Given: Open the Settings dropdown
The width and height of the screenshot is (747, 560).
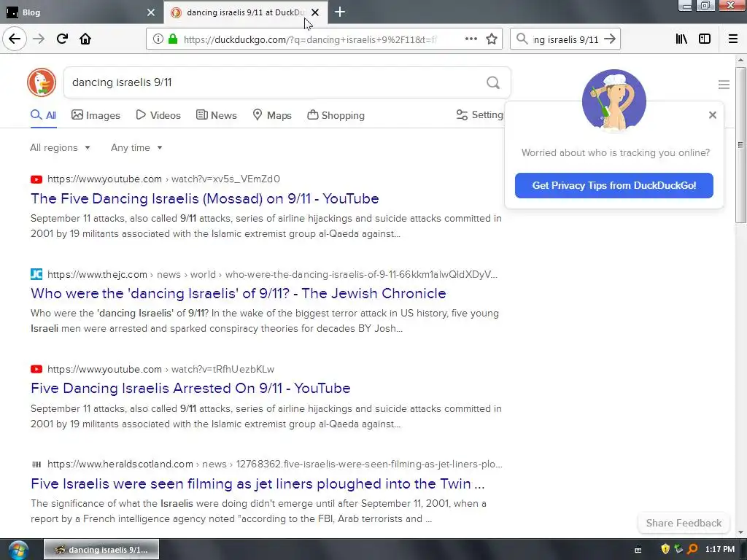Looking at the screenshot, I should pos(480,114).
